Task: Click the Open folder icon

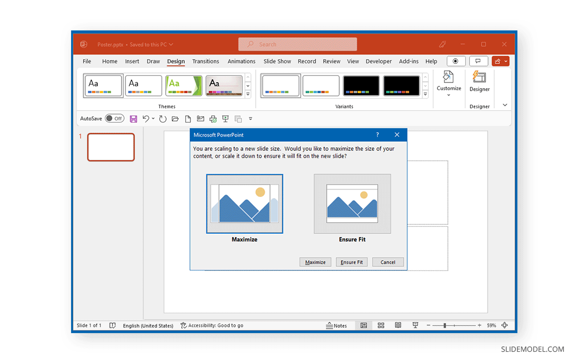Action: 175,119
